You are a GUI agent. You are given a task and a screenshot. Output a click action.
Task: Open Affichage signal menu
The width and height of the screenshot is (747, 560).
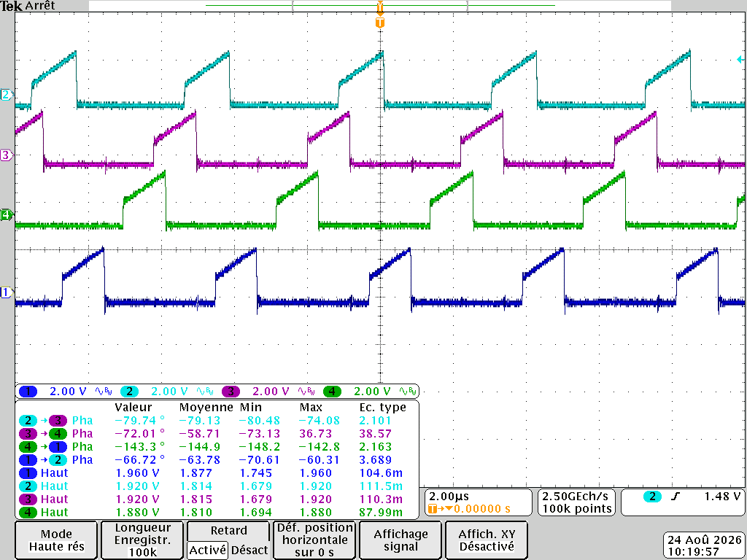400,540
